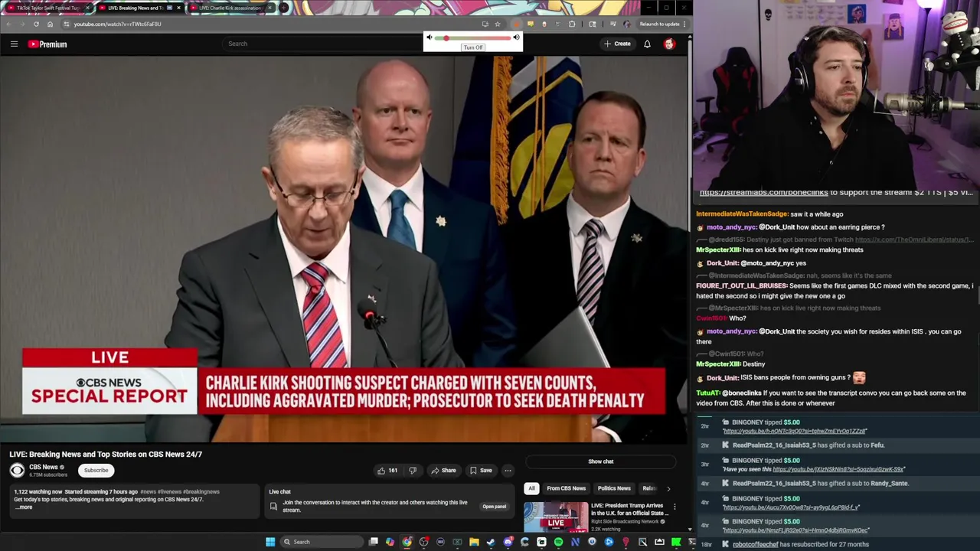Viewport: 980px width, 551px height.
Task: Open the #breakingnews hashtag link
Action: [x=201, y=492]
